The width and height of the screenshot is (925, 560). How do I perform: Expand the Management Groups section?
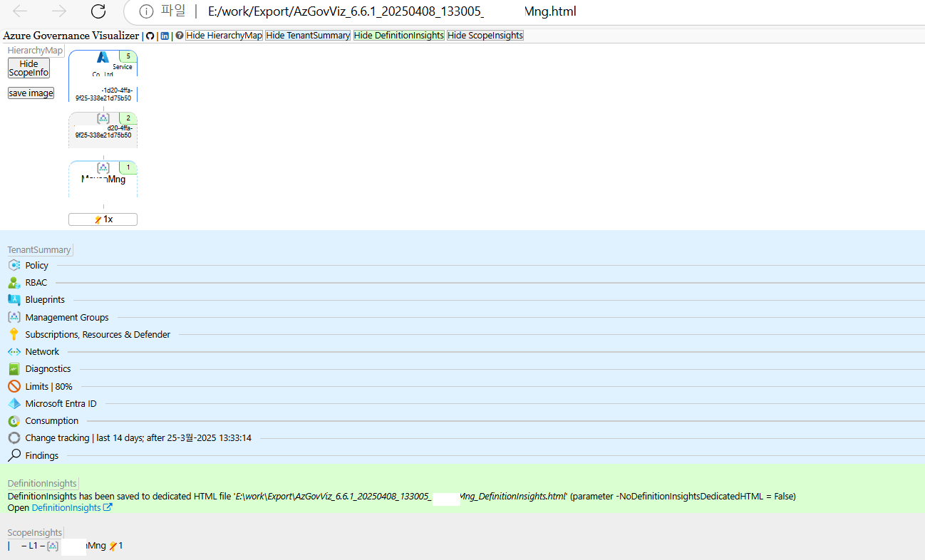point(67,318)
